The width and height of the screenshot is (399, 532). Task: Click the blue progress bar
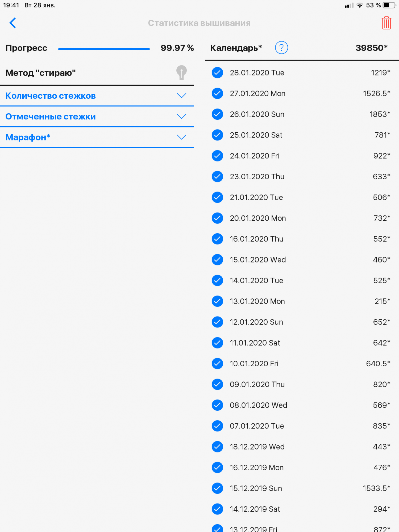[x=104, y=49]
